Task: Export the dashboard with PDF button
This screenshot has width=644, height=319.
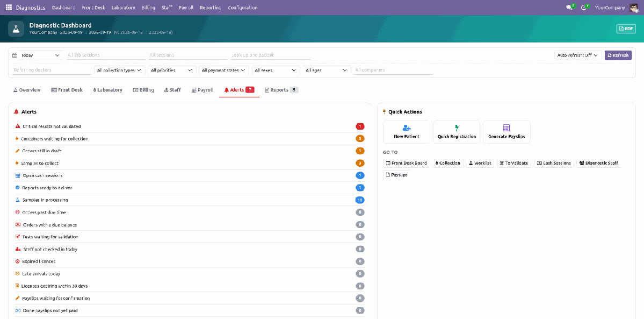Action: (x=626, y=29)
